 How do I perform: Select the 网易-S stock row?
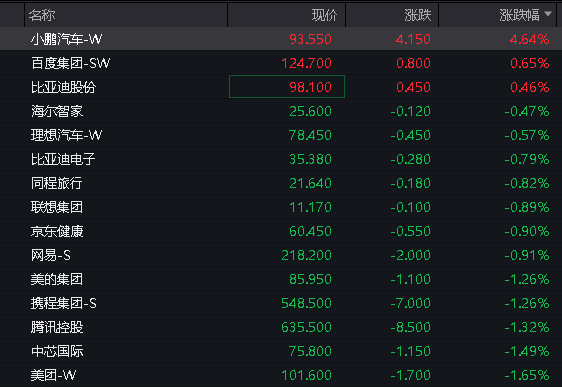pos(281,255)
